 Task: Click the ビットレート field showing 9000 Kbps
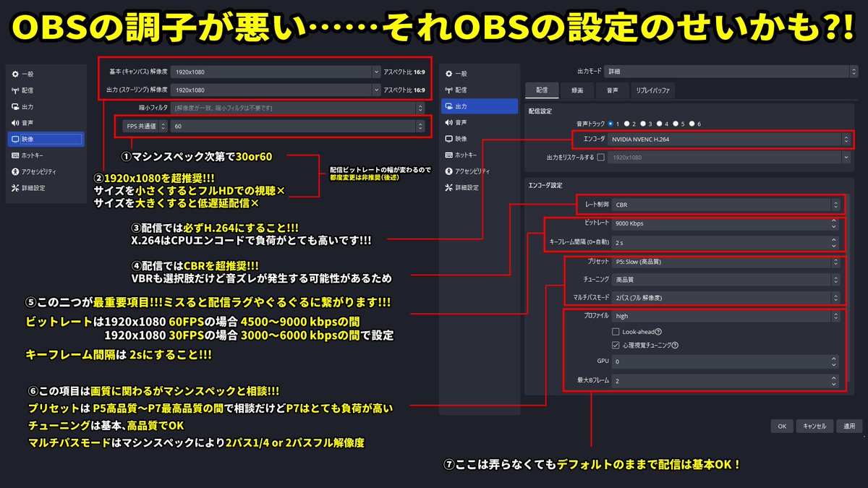pos(725,223)
